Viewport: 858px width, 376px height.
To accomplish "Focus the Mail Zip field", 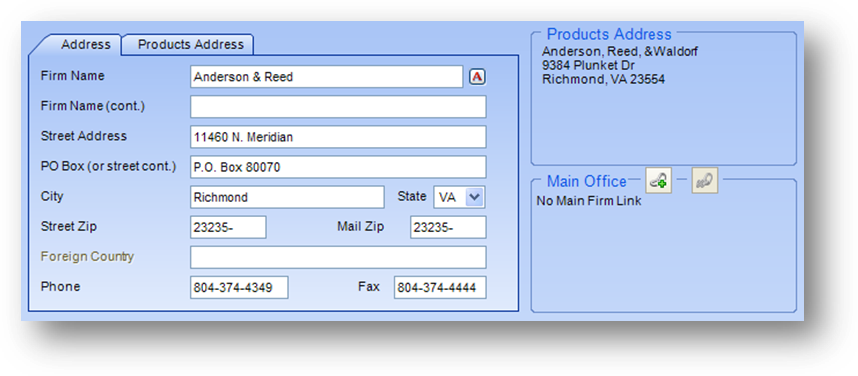I will [x=448, y=227].
